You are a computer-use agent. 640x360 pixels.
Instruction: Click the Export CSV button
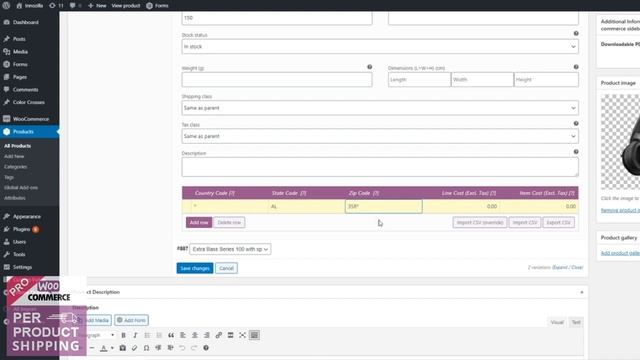[x=558, y=222]
